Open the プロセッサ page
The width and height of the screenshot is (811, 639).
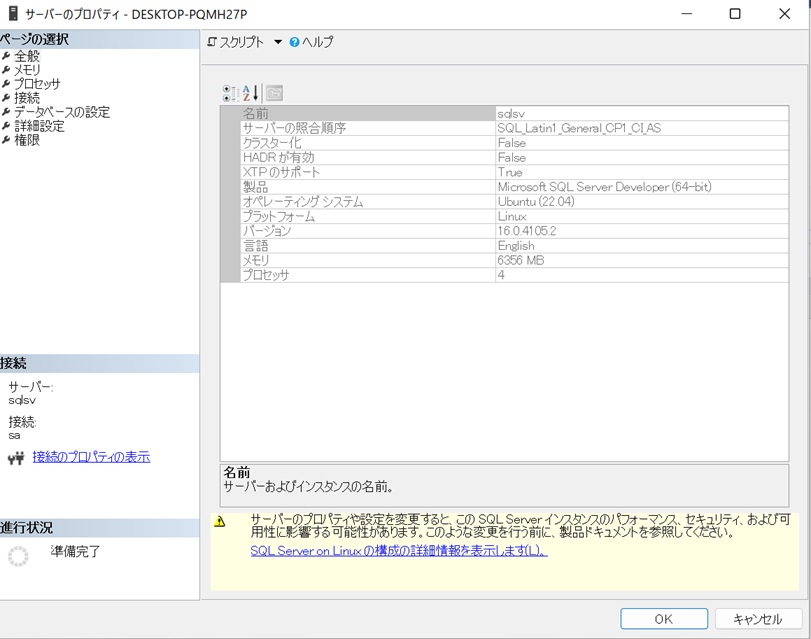point(37,83)
